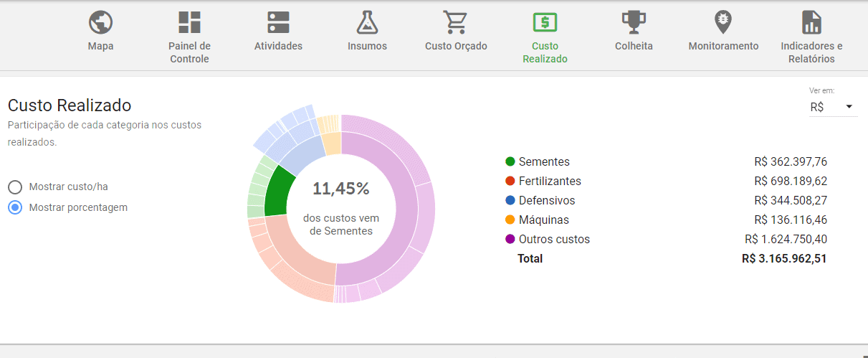Screen dimensions: 868x358
Task: Open the Mapa globe icon
Action: point(100,22)
